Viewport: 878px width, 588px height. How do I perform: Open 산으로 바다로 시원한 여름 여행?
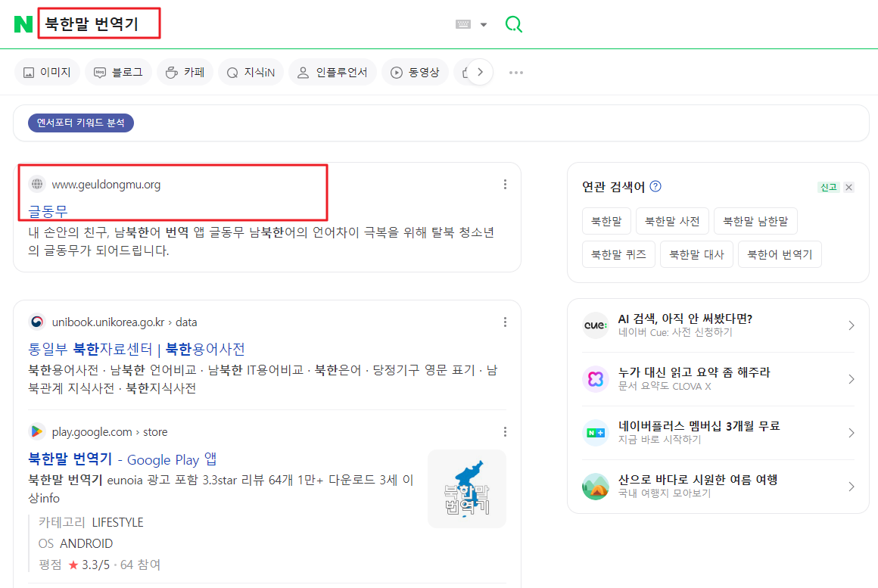pos(699,480)
